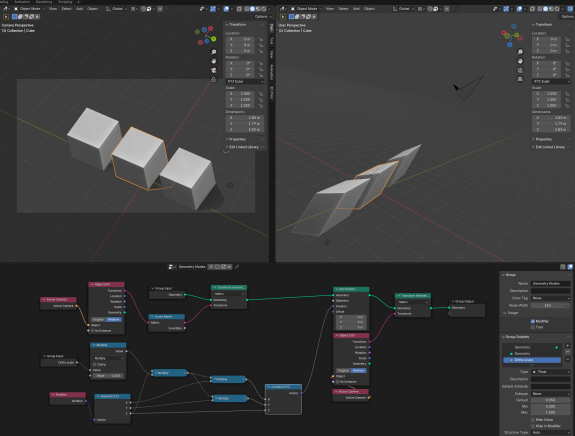The height and width of the screenshot is (436, 575).
Task: Click the pin icon in node editor header
Action: (x=237, y=267)
